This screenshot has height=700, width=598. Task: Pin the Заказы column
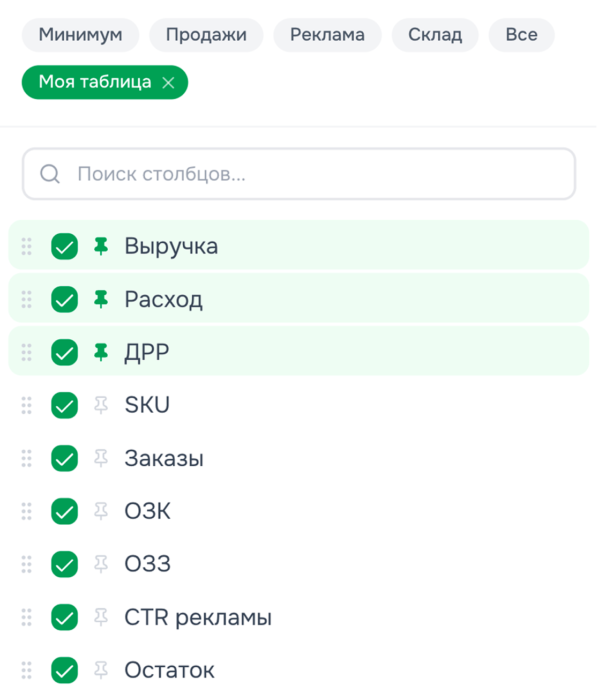(x=102, y=458)
